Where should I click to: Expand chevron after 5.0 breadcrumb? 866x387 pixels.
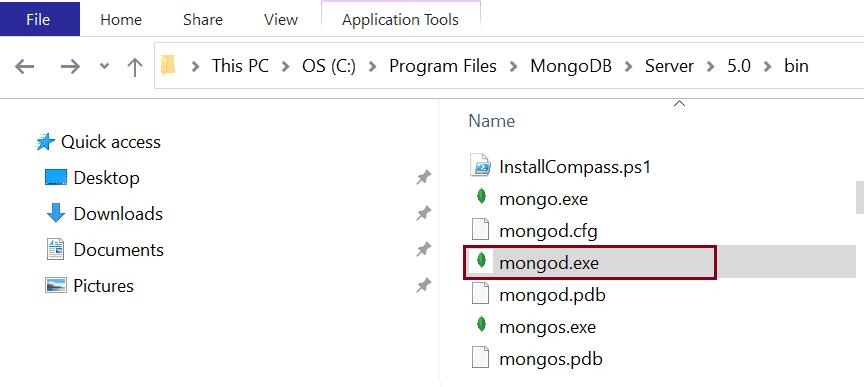tap(767, 67)
